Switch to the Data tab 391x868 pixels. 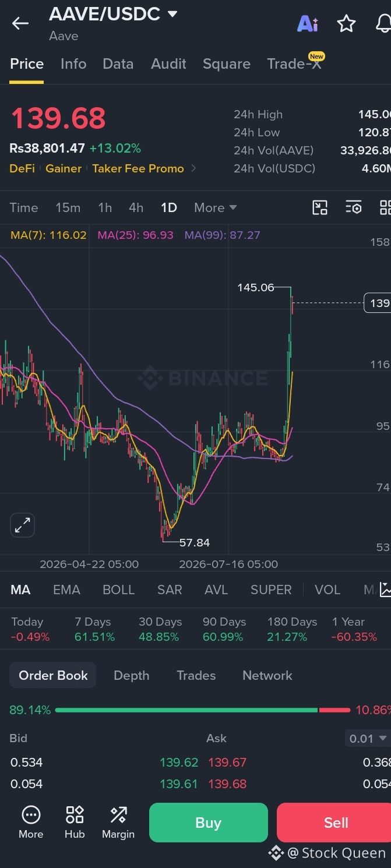(x=118, y=64)
